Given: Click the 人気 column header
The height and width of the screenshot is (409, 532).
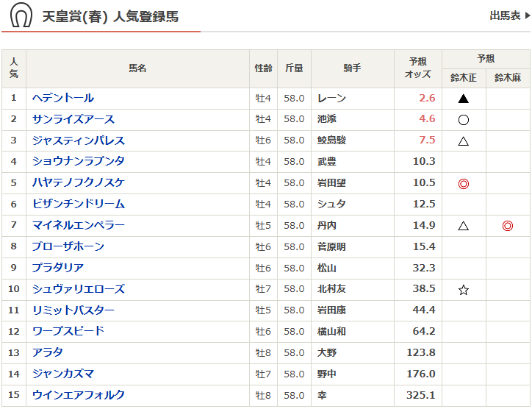Looking at the screenshot, I should 13,68.
